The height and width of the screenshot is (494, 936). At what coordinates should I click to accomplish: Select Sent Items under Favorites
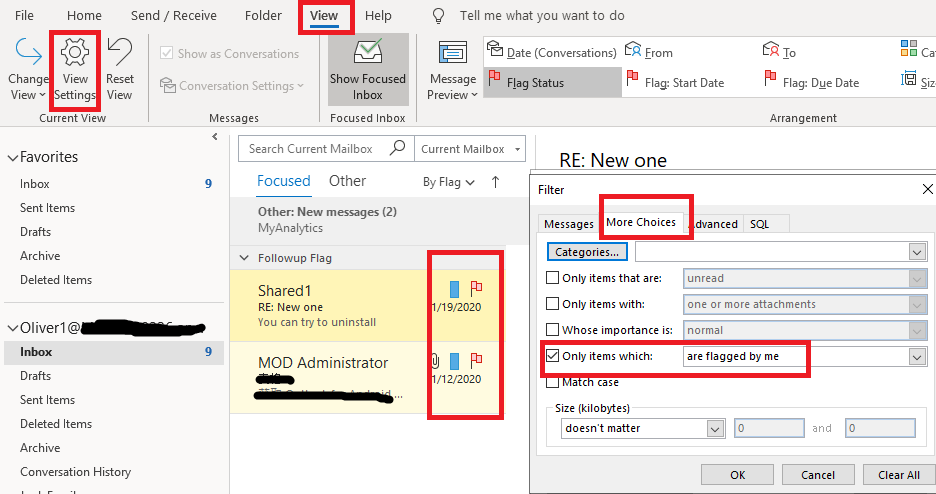coord(47,208)
